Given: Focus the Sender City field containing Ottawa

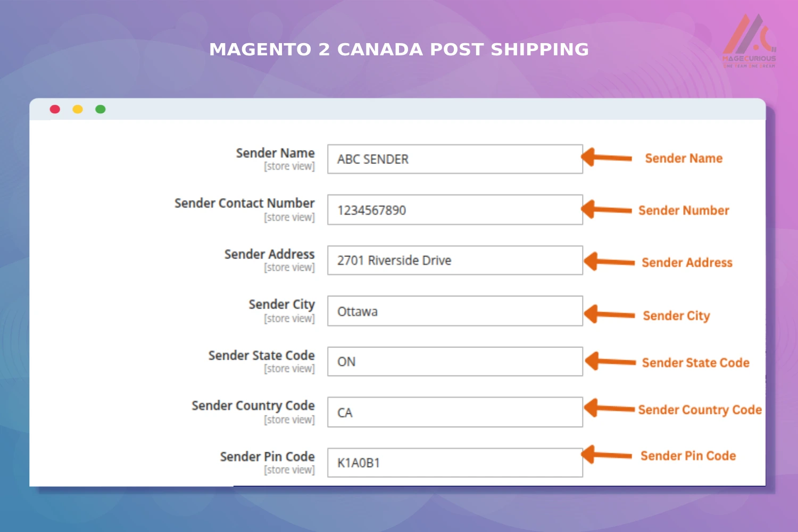Looking at the screenshot, I should click(455, 311).
